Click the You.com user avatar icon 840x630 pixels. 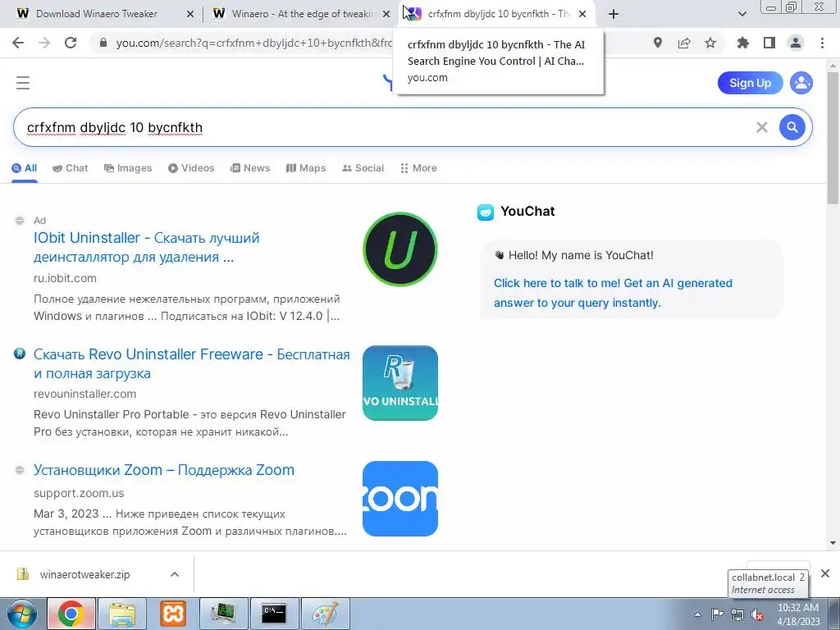click(801, 83)
